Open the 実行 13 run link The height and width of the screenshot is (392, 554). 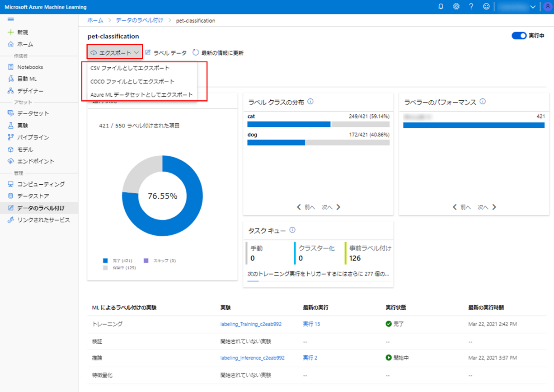(311, 324)
